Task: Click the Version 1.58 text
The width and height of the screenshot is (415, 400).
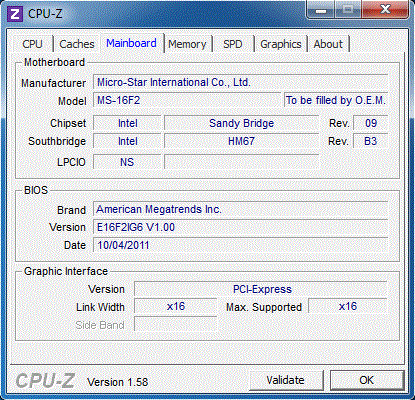Action: point(118,382)
